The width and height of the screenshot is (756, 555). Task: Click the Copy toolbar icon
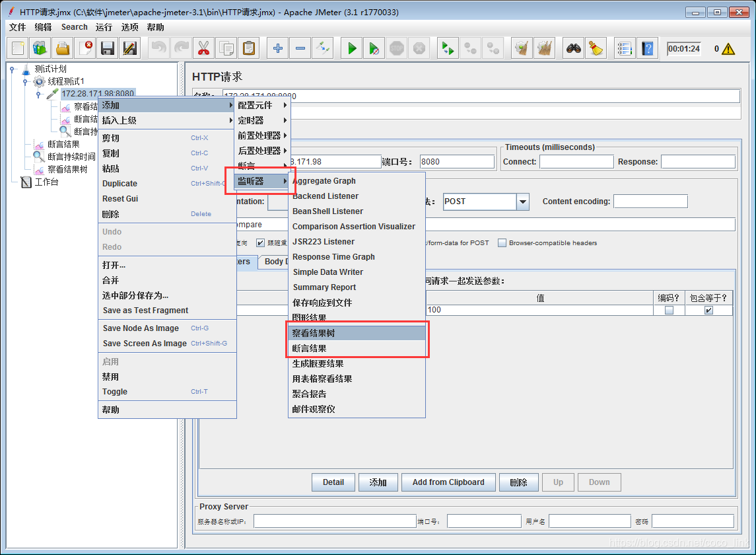(226, 48)
